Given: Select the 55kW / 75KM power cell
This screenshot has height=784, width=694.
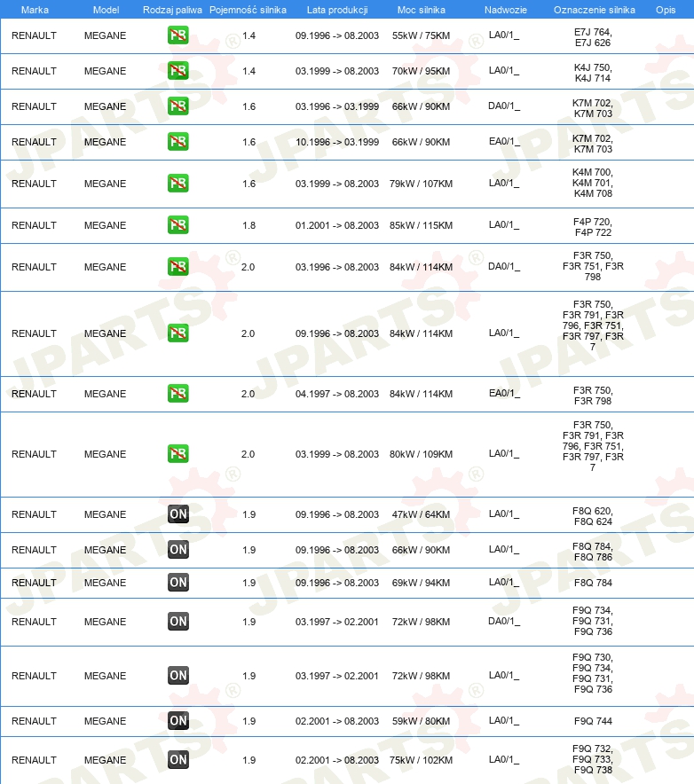Looking at the screenshot, I should click(421, 36).
